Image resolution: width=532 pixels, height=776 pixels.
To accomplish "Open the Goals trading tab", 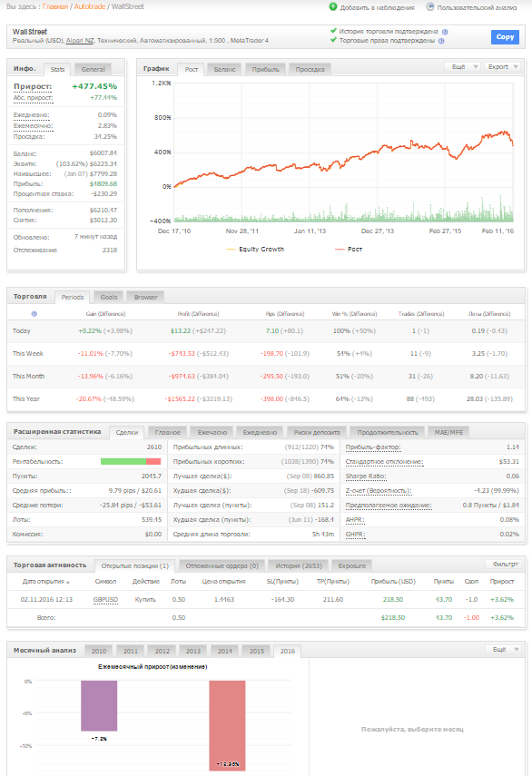I will pyautogui.click(x=108, y=297).
